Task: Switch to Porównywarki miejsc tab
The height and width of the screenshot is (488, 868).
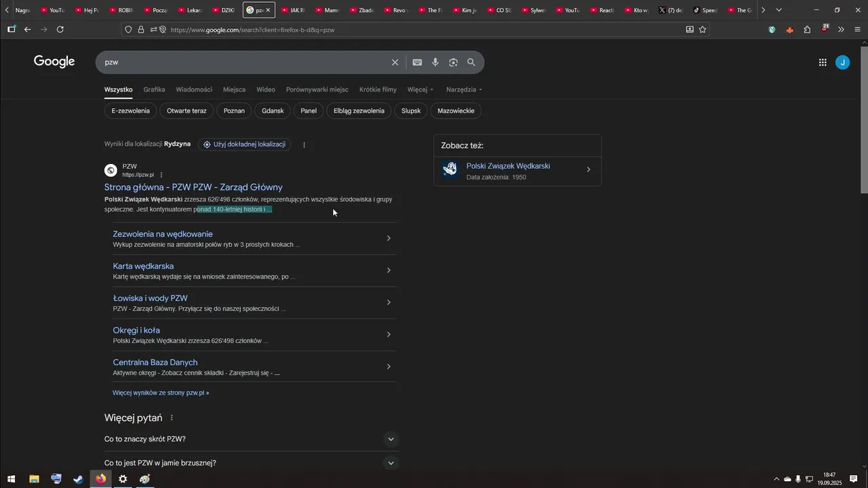Action: click(317, 89)
